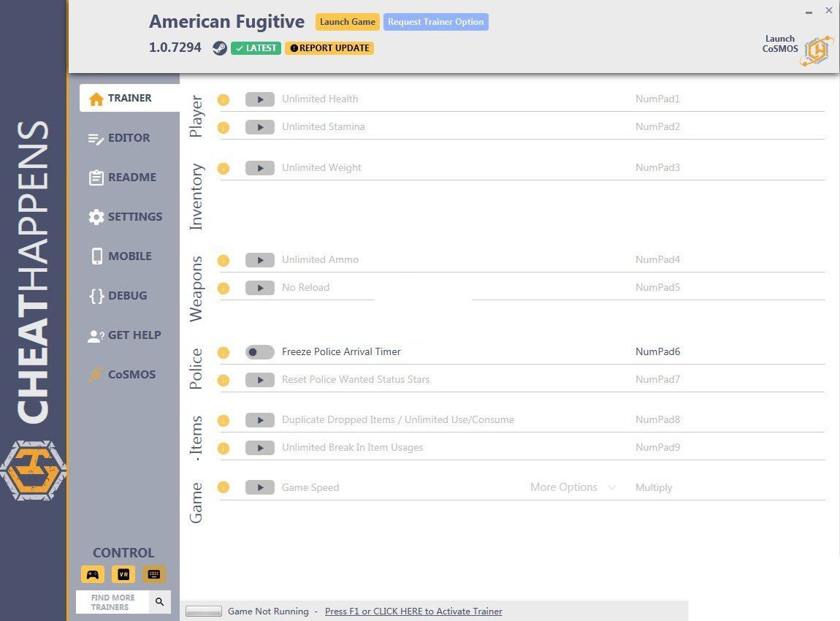840x621 pixels.
Task: Activate the Game Speed play button
Action: (260, 487)
